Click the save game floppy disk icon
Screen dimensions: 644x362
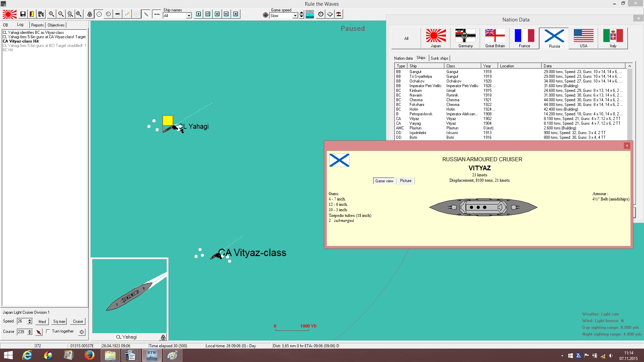coord(23,14)
